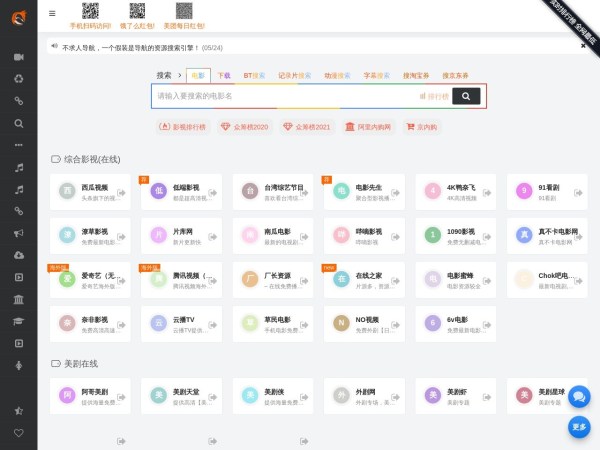Open the 影视排行榜 button
This screenshot has height=450, width=600.
(x=182, y=127)
